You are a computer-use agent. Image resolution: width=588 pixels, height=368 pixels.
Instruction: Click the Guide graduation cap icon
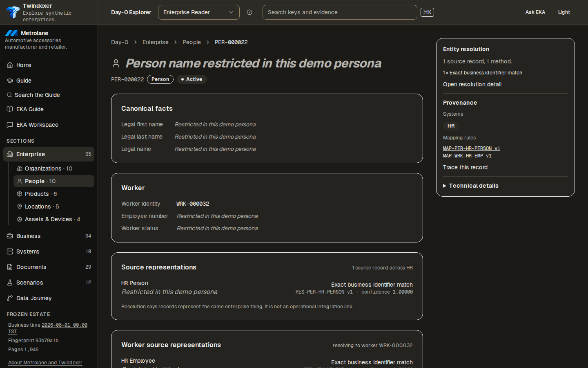tap(10, 81)
